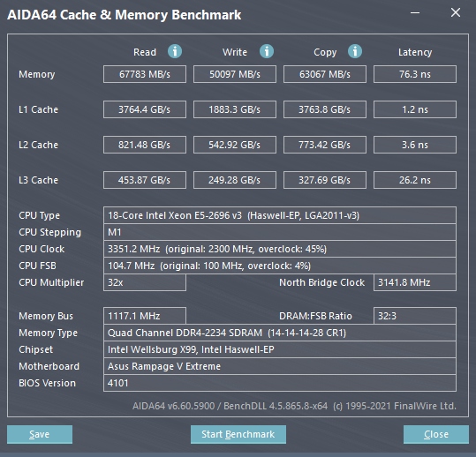Click the info icon next to Copy
Screen dimensions: 476x457
(355, 51)
